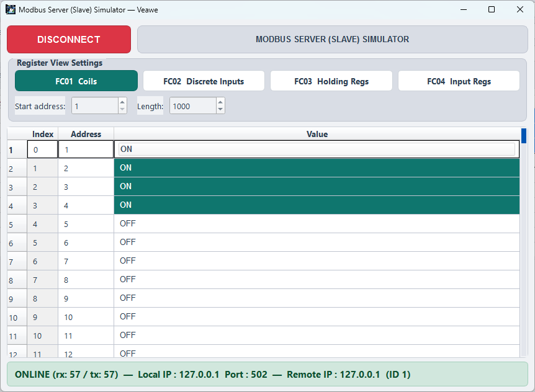535x392 pixels.
Task: Show the FC04 Input Regs view
Action: (459, 81)
